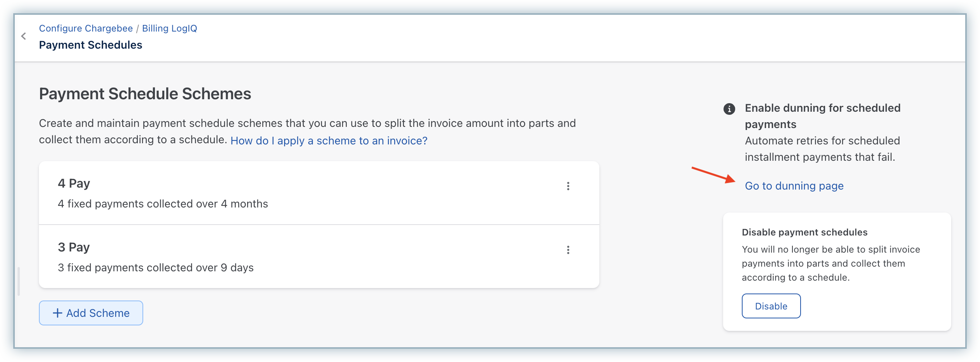Click the plus icon in Add Scheme
Viewport: 980px width, 362px height.
pos(57,313)
